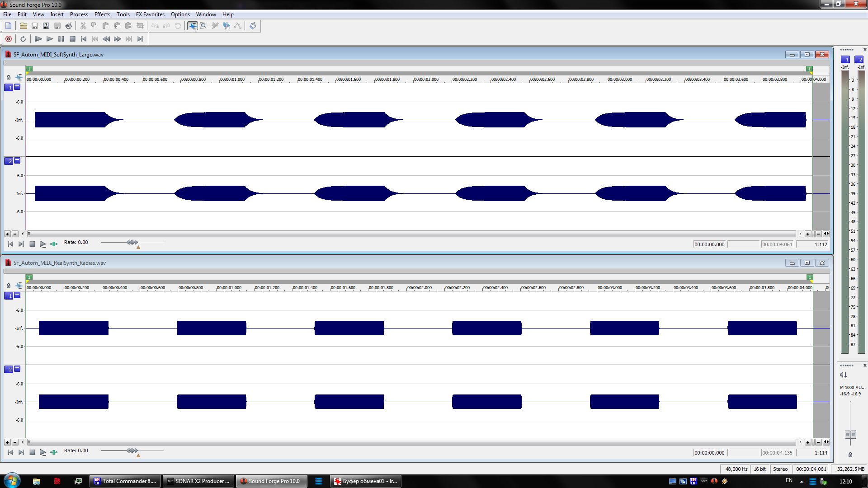Start recording with the red Record button
Screen dimensions: 868x488
[x=8, y=39]
